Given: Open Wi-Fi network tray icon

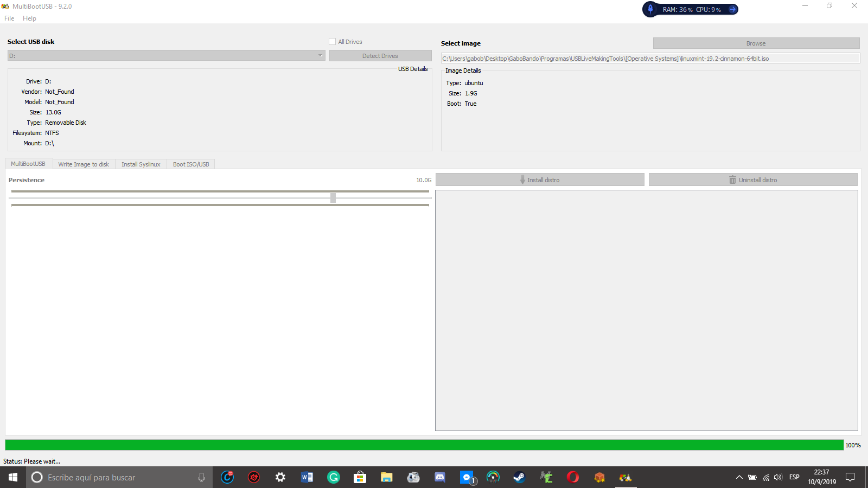Looking at the screenshot, I should (766, 477).
